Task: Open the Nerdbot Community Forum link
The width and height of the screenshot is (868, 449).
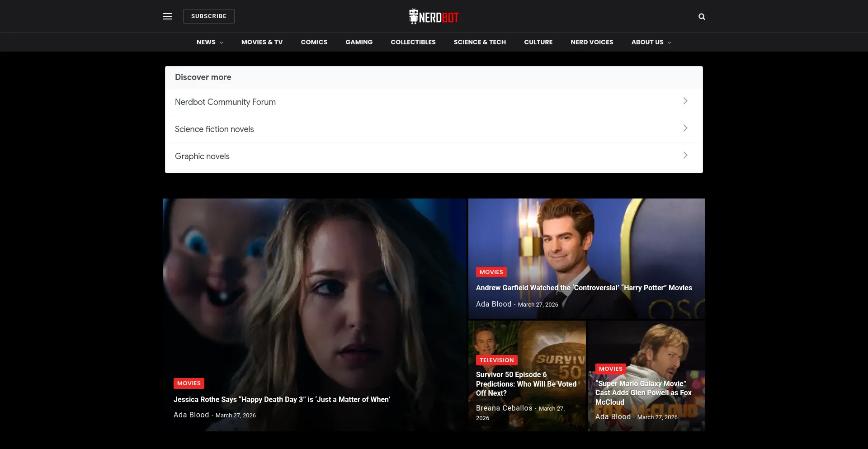Action: 434,102
